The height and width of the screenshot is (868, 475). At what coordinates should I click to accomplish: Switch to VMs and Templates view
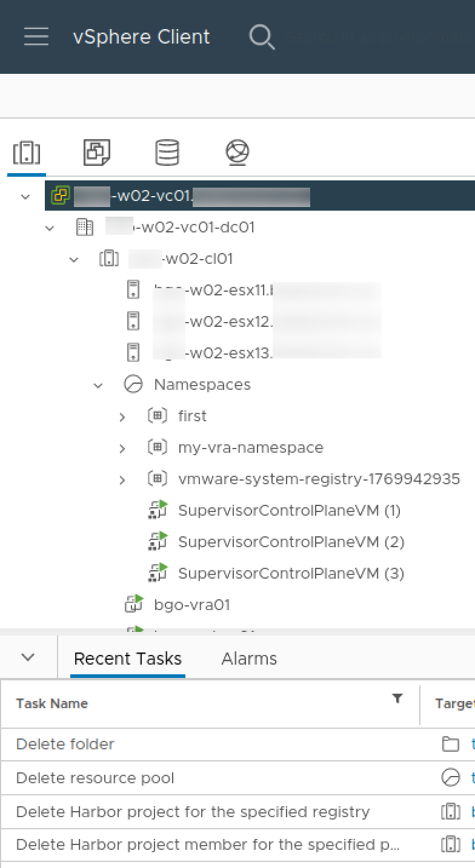pyautogui.click(x=97, y=152)
